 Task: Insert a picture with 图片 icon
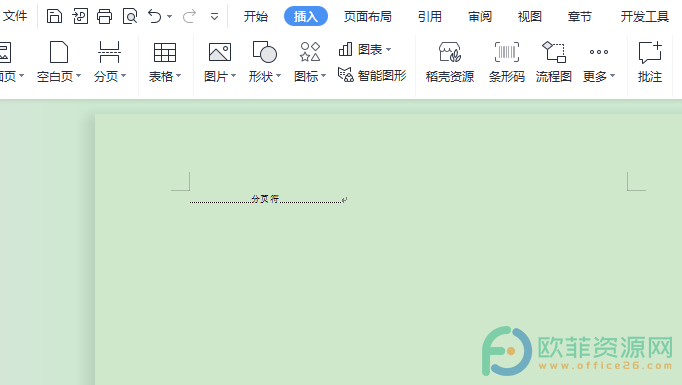(220, 52)
